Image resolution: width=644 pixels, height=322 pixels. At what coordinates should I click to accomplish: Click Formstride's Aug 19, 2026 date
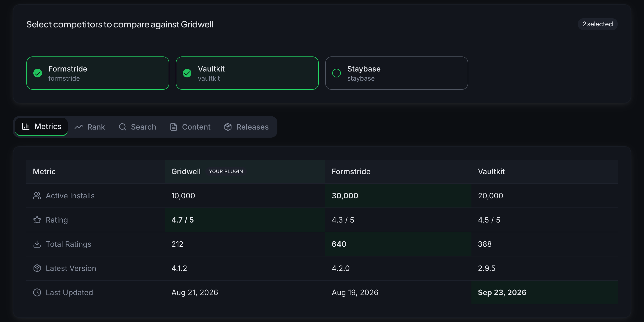[355, 292]
